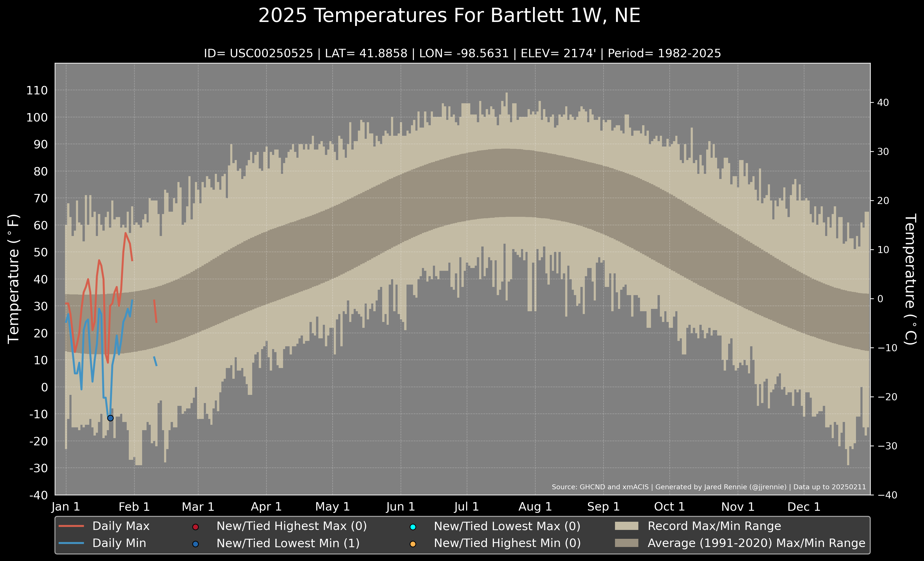Click the '-40' Fahrenheit axis tick label
The width and height of the screenshot is (924, 561).
click(x=39, y=495)
